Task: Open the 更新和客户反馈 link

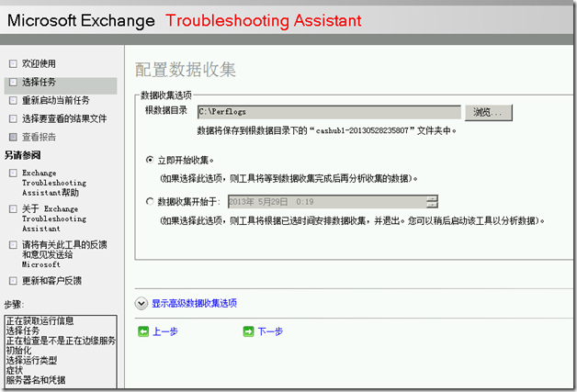Action: click(51, 281)
